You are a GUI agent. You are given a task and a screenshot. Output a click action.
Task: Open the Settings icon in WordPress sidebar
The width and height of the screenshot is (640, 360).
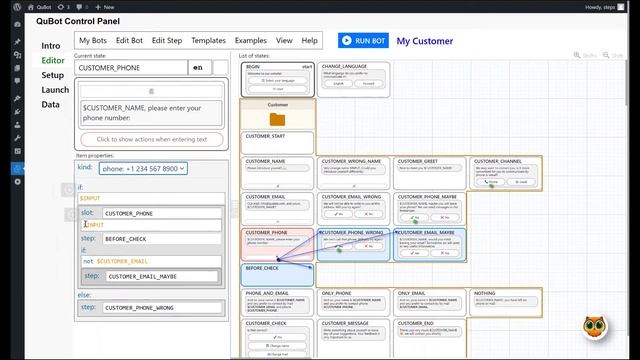point(17,151)
